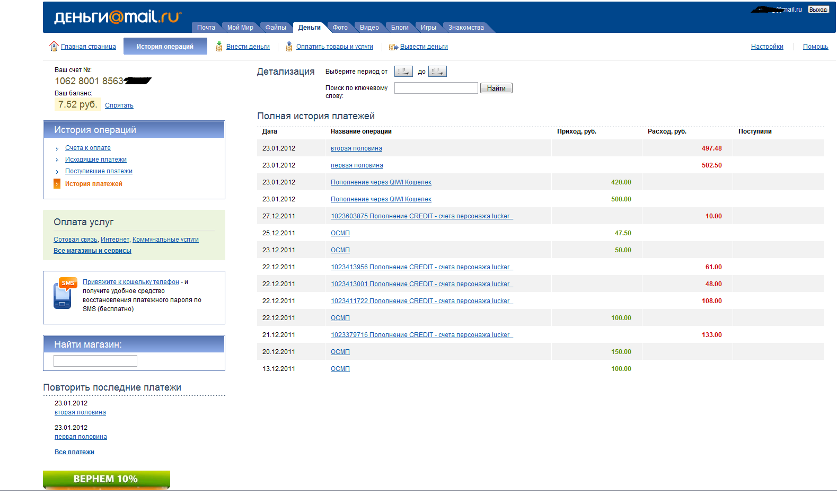Click the home icon beside Главная страница

tap(54, 47)
